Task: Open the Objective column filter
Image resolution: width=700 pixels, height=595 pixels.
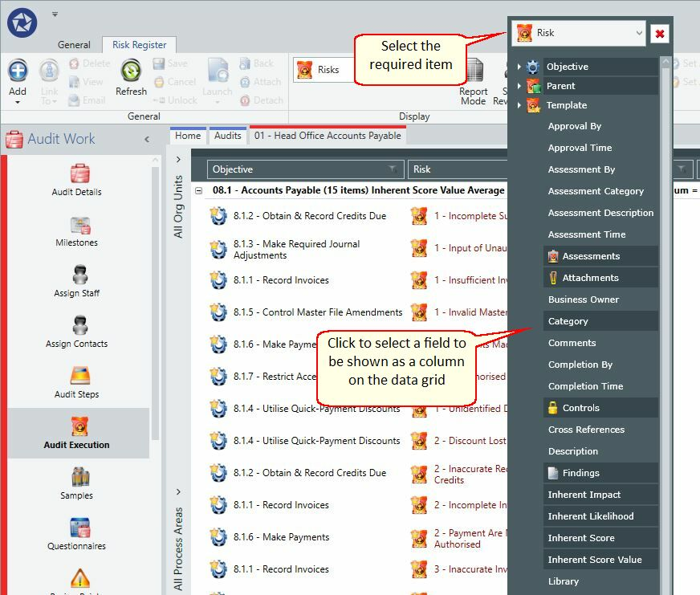Action: click(393, 169)
